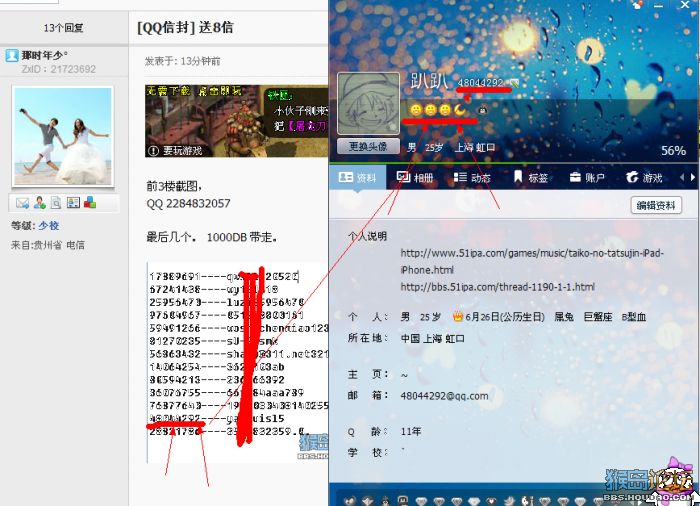This screenshot has height=506, width=700.
Task: Click the user icon beside 那时年少
Action: tap(12, 56)
